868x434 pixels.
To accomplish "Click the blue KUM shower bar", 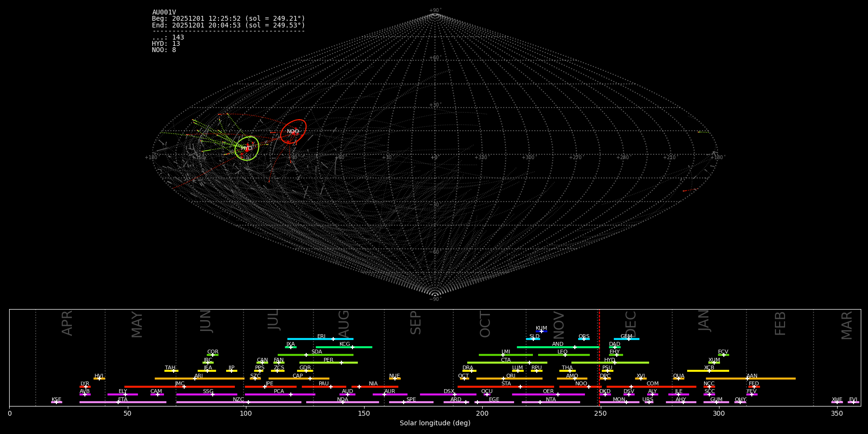I will [x=542, y=331].
